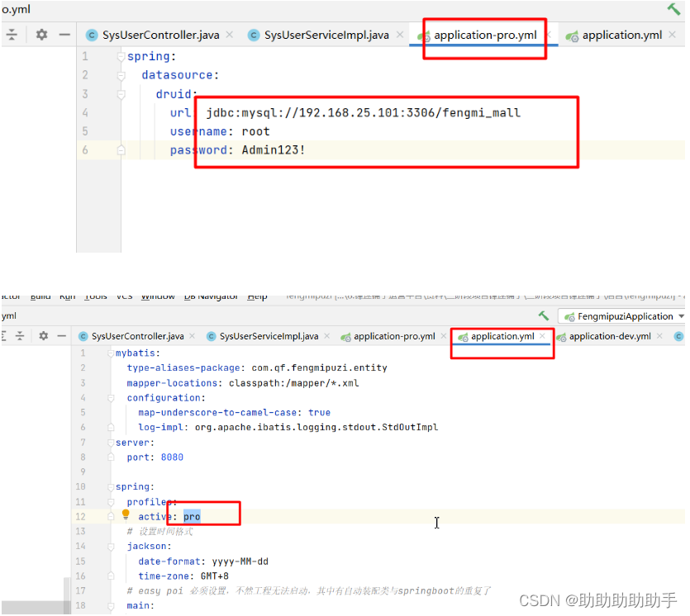This screenshot has width=690, height=616.
Task: Click the Spring leaf icon on the upper application.yml tab
Action: tap(572, 36)
